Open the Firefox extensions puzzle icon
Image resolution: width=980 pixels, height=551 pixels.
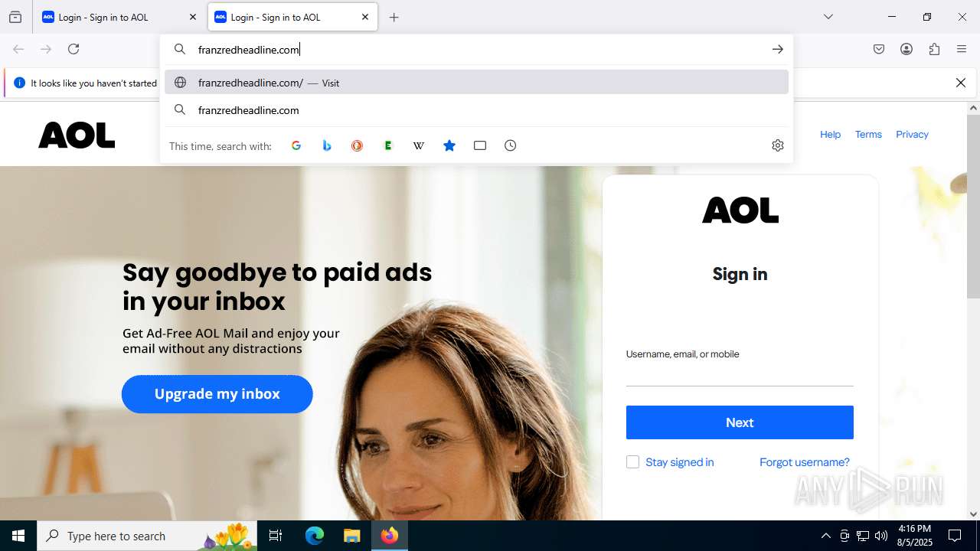[934, 49]
